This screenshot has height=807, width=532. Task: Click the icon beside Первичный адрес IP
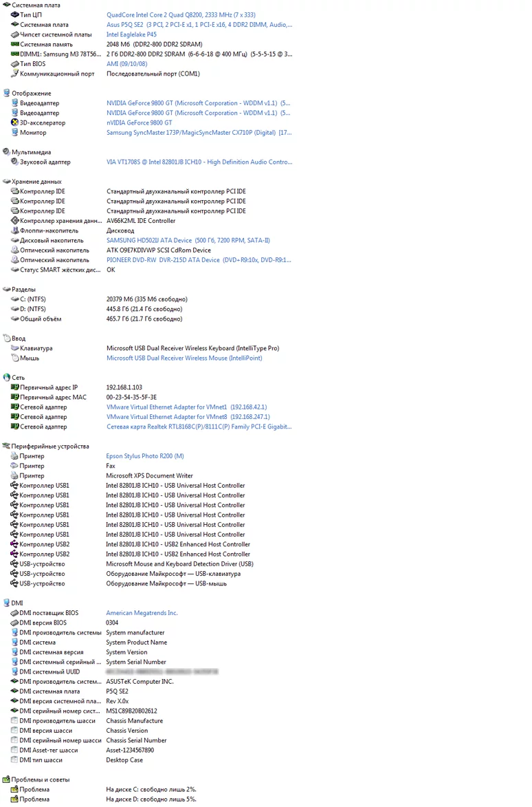point(15,387)
